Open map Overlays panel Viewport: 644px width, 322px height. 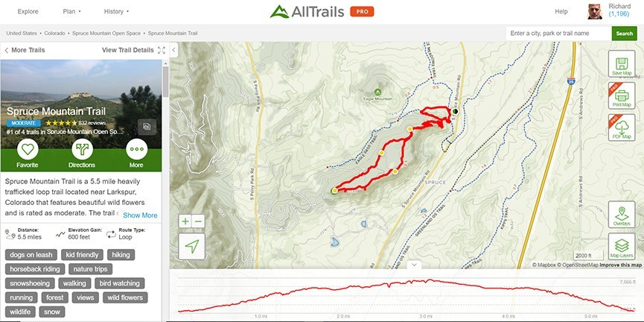622,214
